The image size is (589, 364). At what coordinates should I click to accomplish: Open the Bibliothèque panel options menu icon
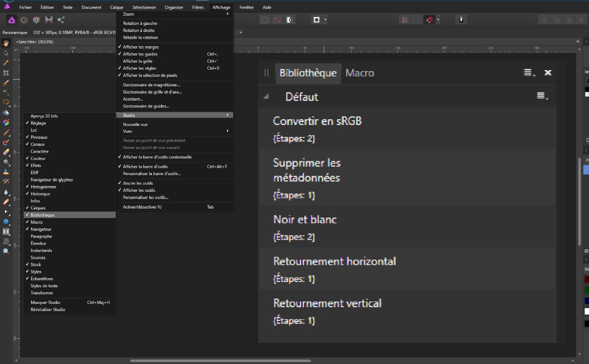529,73
